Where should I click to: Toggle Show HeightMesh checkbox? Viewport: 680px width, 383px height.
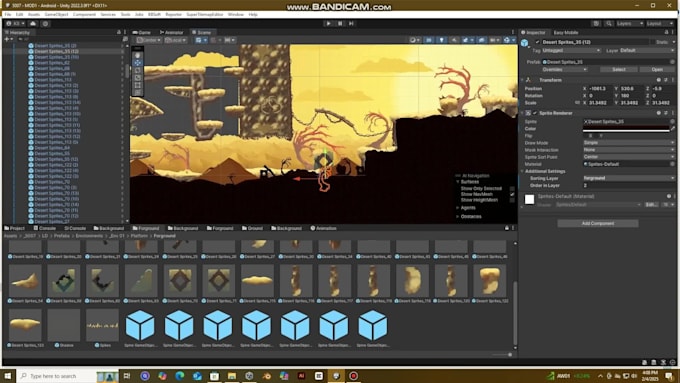pos(512,200)
